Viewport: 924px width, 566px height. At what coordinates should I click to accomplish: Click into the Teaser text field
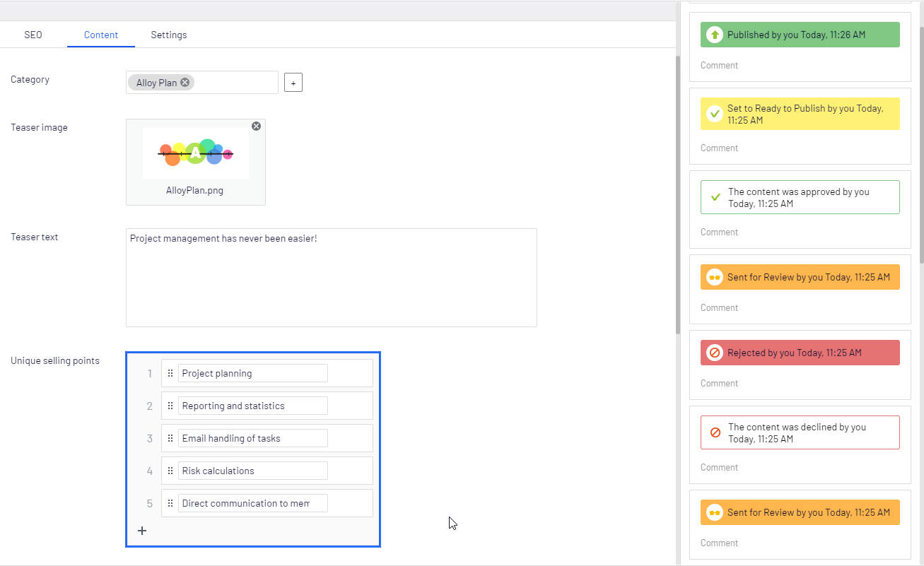tap(331, 278)
